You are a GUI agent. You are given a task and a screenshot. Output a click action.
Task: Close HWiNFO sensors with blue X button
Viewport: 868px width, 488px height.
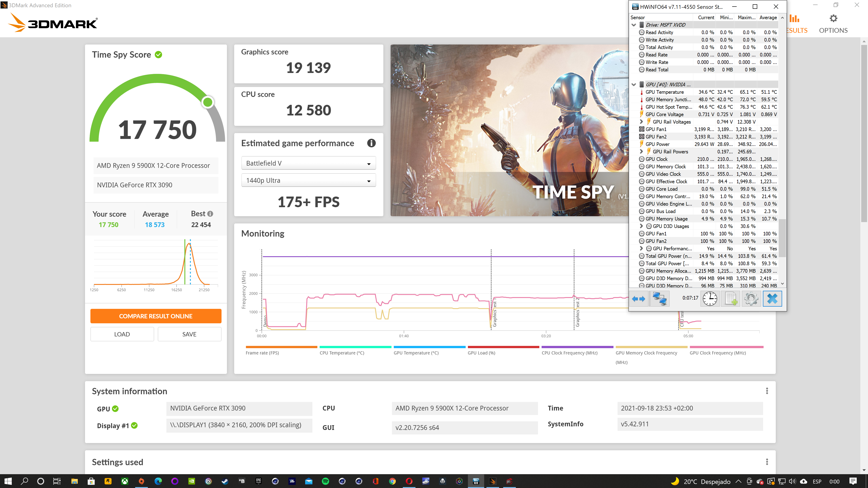click(772, 299)
